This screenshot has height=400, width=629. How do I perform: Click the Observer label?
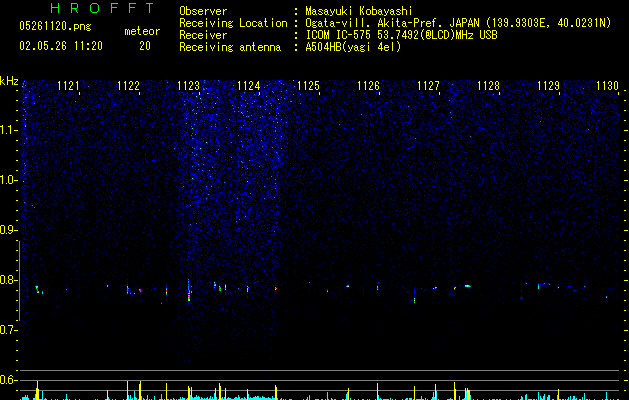203,11
